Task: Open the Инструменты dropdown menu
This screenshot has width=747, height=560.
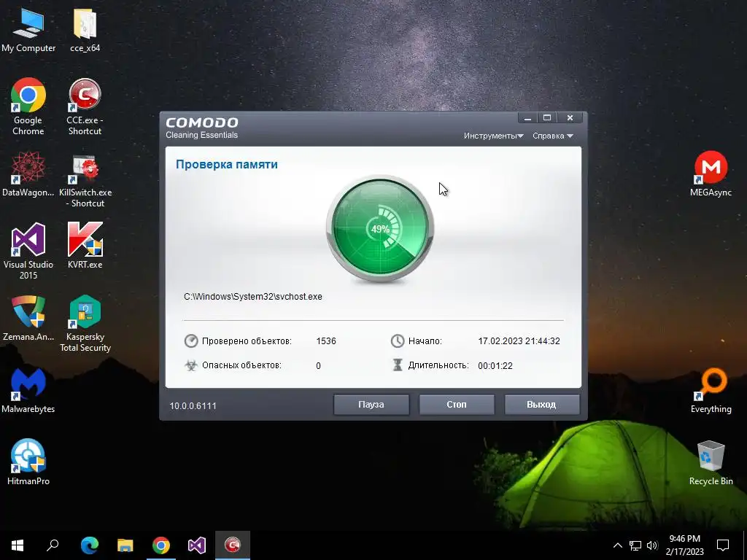Action: tap(494, 136)
